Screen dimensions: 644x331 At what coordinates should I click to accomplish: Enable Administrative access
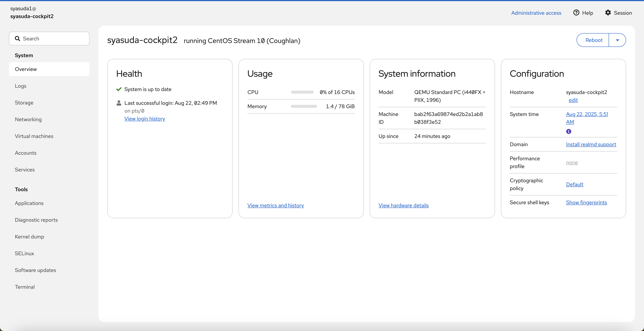[536, 13]
